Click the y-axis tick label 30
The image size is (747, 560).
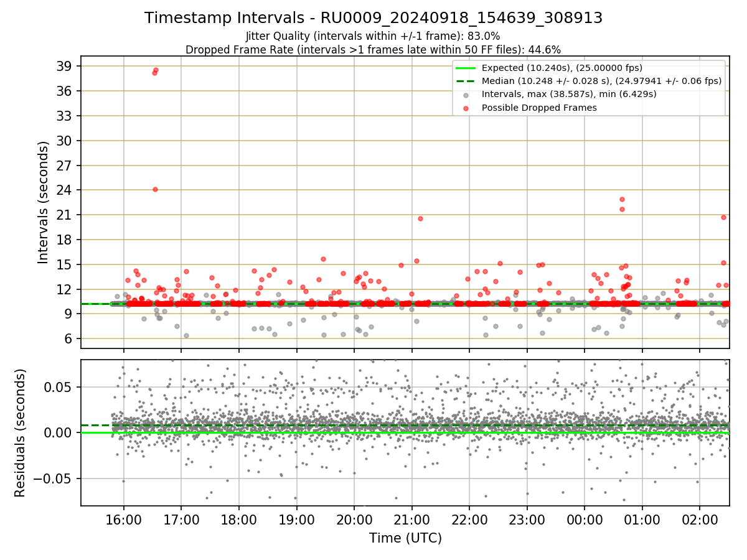point(63,141)
